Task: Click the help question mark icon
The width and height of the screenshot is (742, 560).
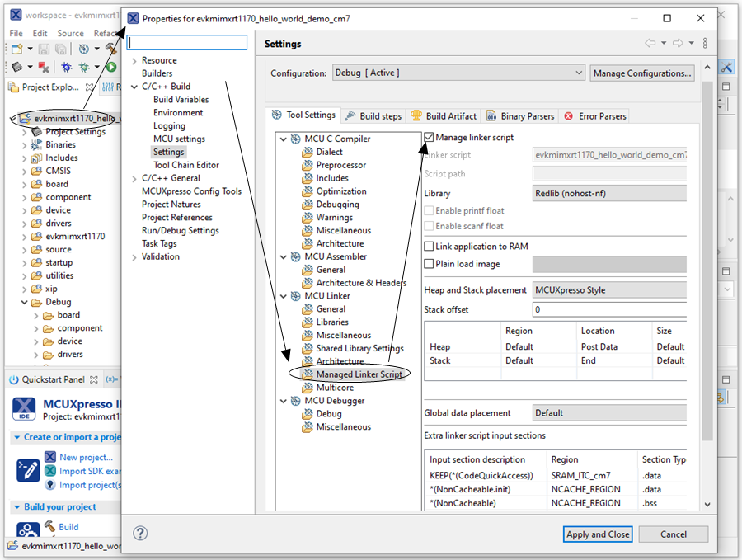Action: click(140, 533)
